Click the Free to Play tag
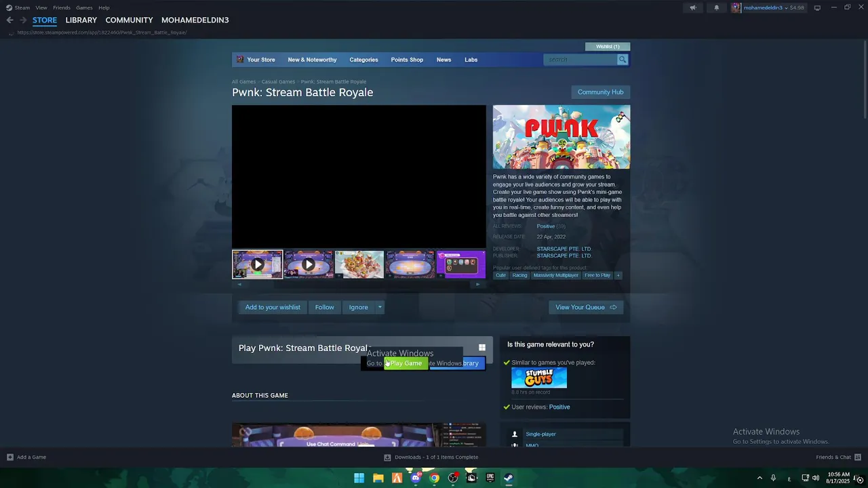This screenshot has width=868, height=488. click(x=597, y=275)
